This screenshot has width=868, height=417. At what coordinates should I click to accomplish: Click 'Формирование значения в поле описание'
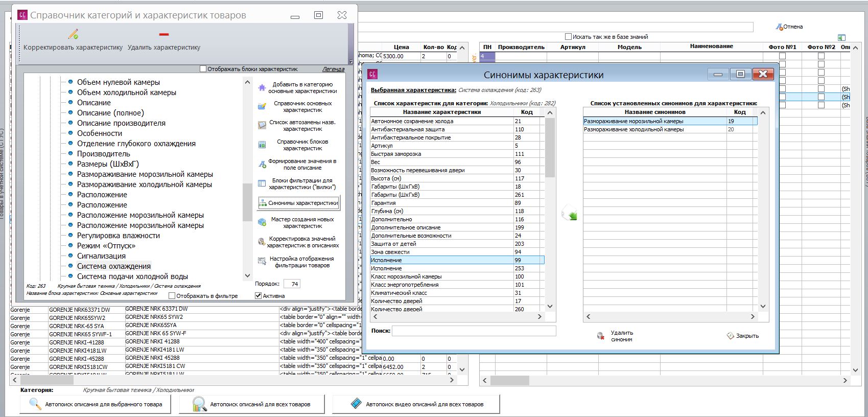pyautogui.click(x=298, y=165)
